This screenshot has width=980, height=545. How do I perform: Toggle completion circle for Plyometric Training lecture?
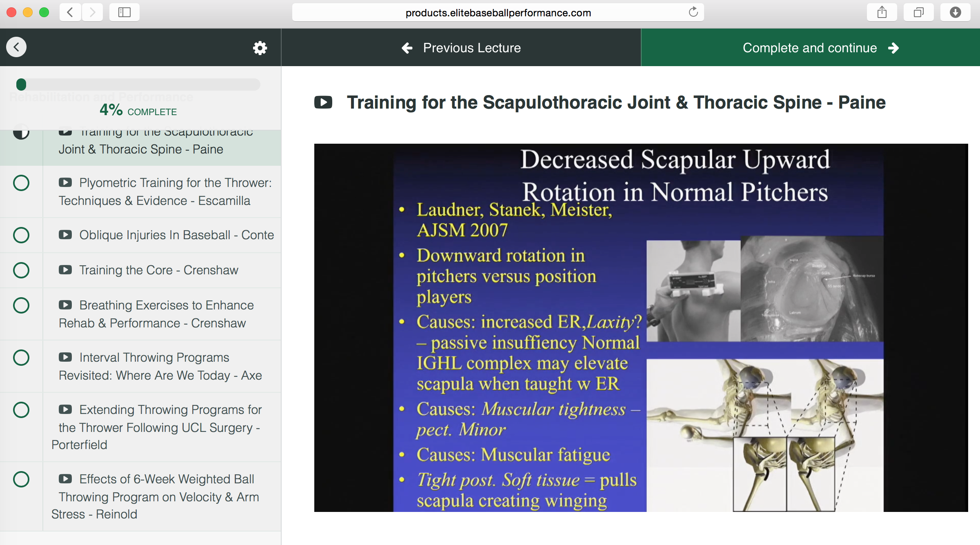(x=21, y=183)
